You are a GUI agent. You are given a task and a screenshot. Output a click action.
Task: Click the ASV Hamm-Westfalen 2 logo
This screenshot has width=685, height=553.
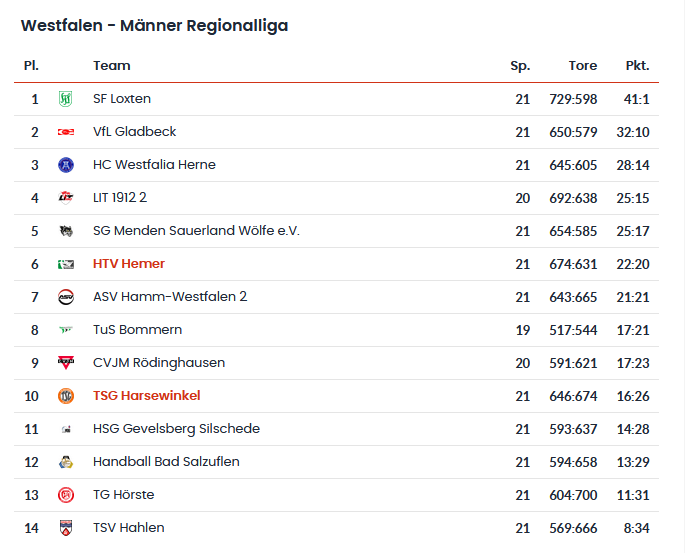coord(66,297)
